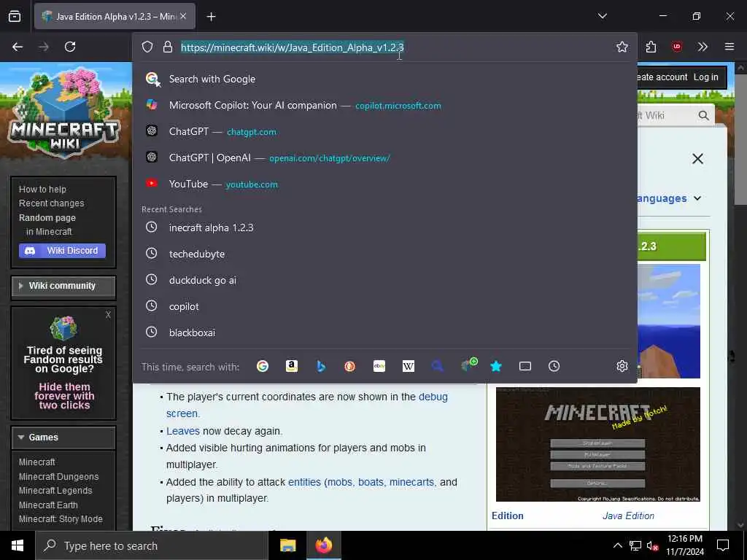This screenshot has width=747, height=560.
Task: Open Minecraft Dungeons sidebar link
Action: (x=58, y=476)
